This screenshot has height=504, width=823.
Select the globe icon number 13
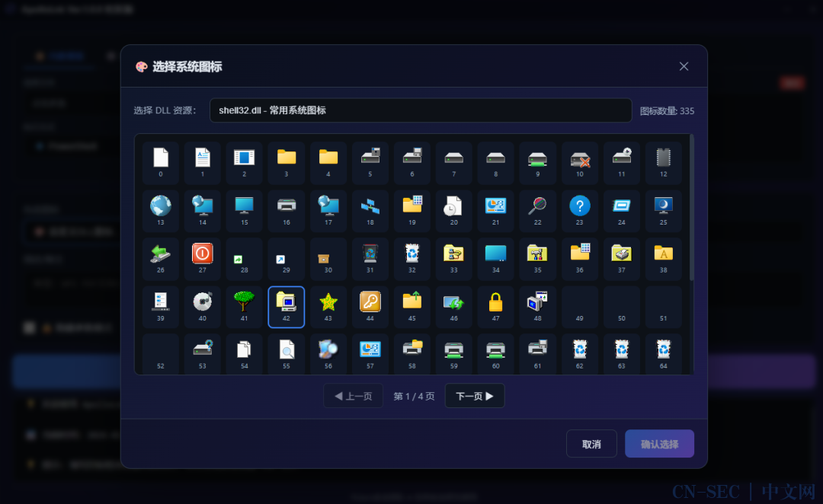pos(161,211)
